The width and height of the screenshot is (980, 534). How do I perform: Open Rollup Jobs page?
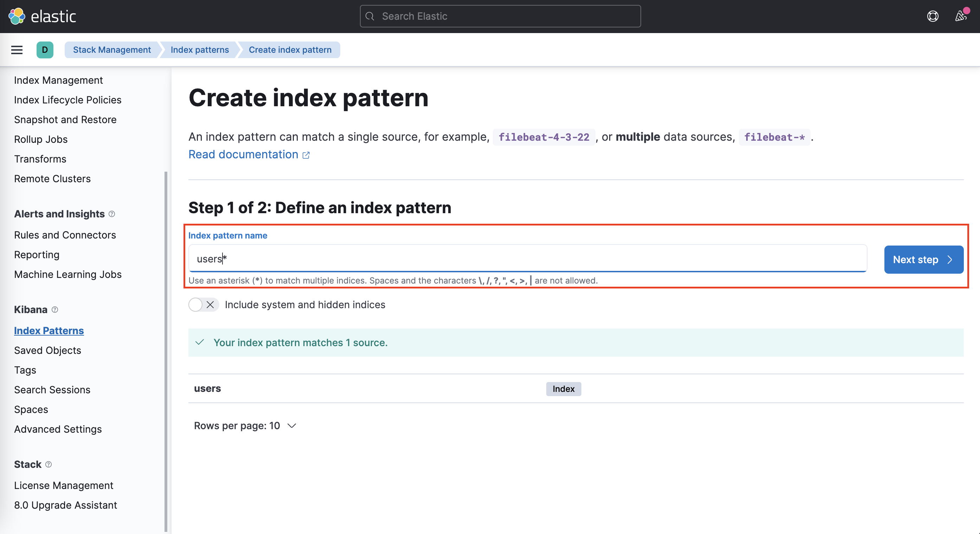(x=41, y=139)
